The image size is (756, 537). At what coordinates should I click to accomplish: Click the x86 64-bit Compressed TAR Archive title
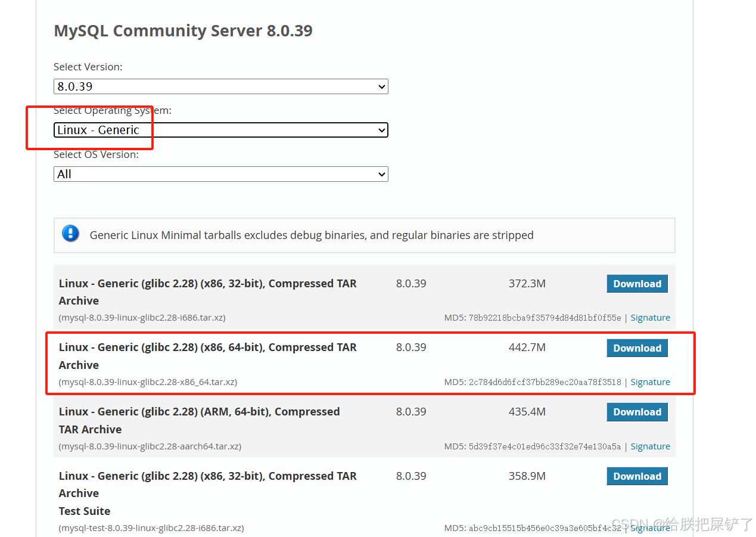[207, 356]
